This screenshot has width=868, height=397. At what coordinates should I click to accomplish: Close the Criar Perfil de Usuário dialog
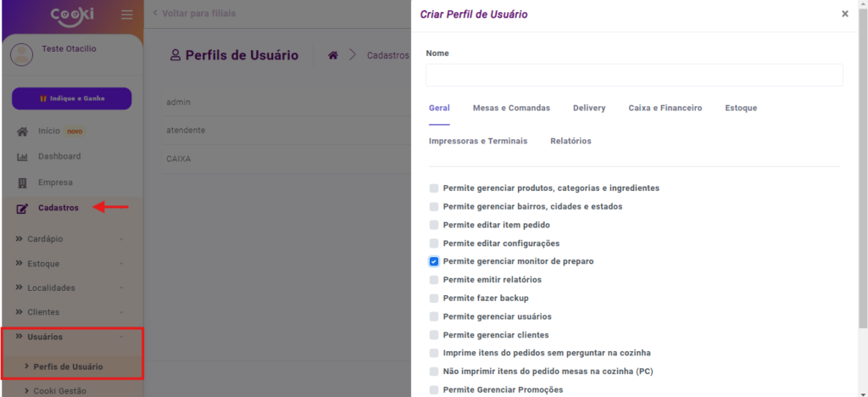pyautogui.click(x=844, y=14)
